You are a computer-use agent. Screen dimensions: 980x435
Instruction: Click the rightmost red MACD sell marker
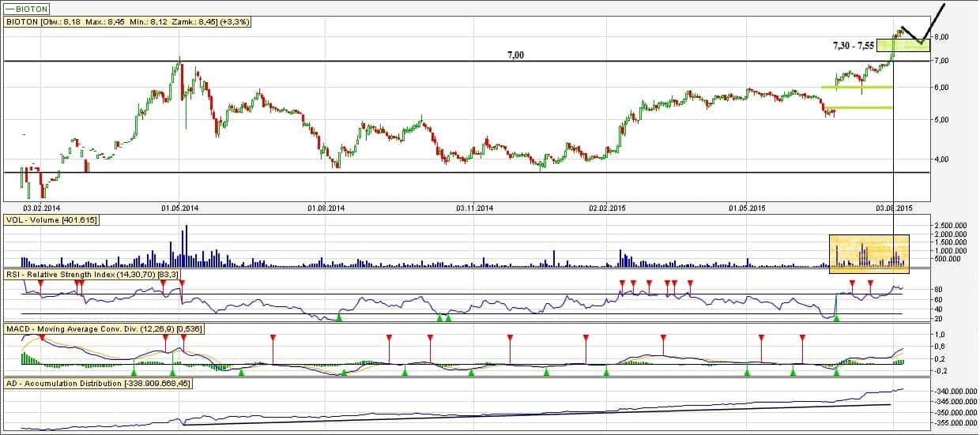(x=802, y=338)
